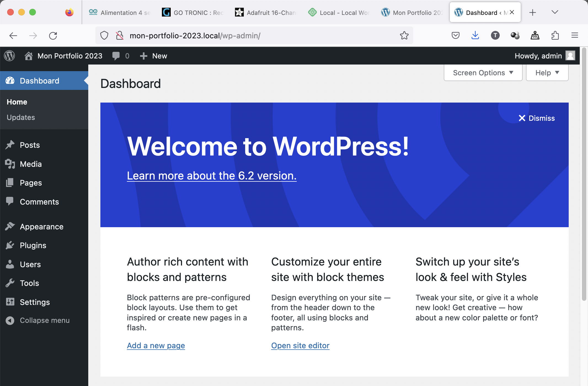
Task: Open the Appearance menu
Action: click(41, 227)
